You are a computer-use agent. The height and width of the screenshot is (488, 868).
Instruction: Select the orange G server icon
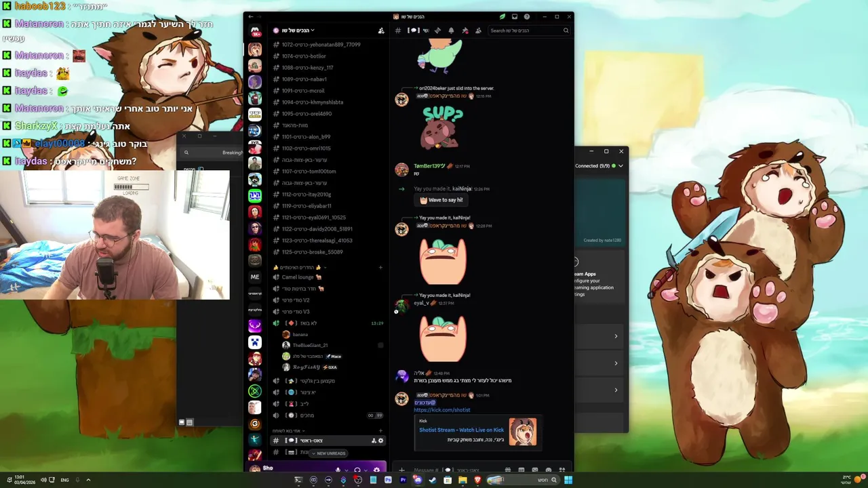[255, 424]
